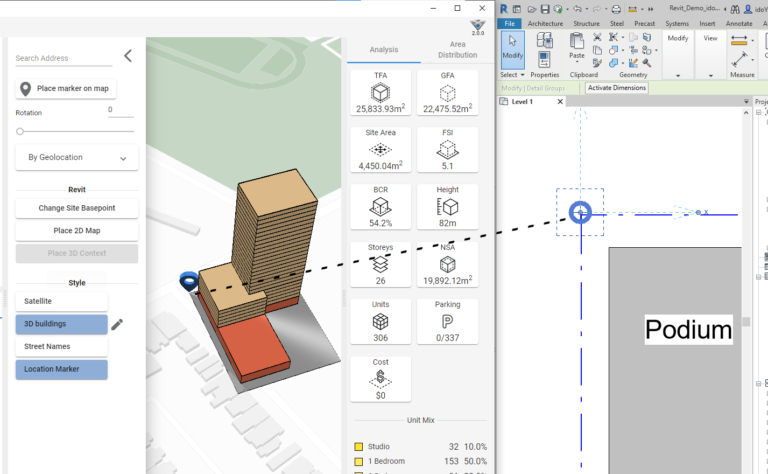Click the Search Address field
The width and height of the screenshot is (768, 474).
[64, 58]
